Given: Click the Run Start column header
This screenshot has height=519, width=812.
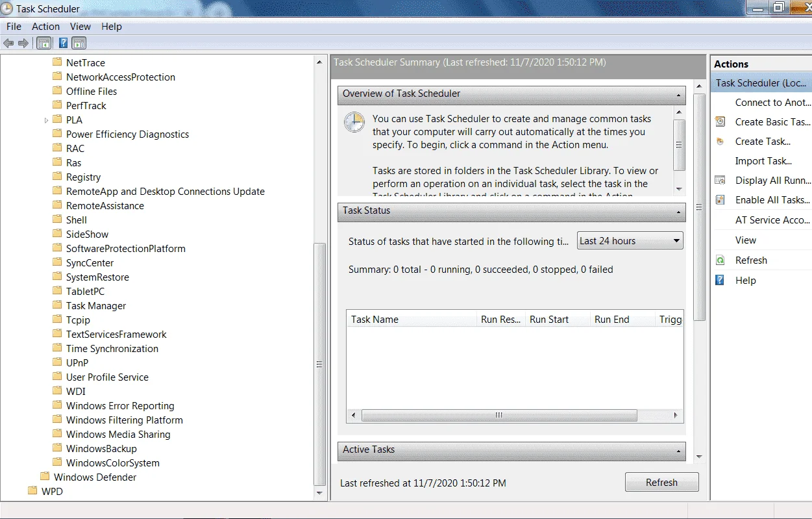Looking at the screenshot, I should coord(558,319).
